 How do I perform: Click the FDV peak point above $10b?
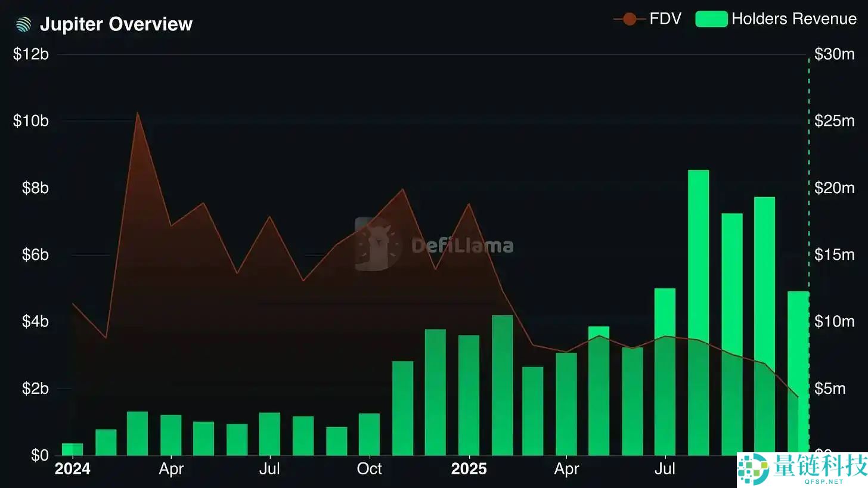138,113
